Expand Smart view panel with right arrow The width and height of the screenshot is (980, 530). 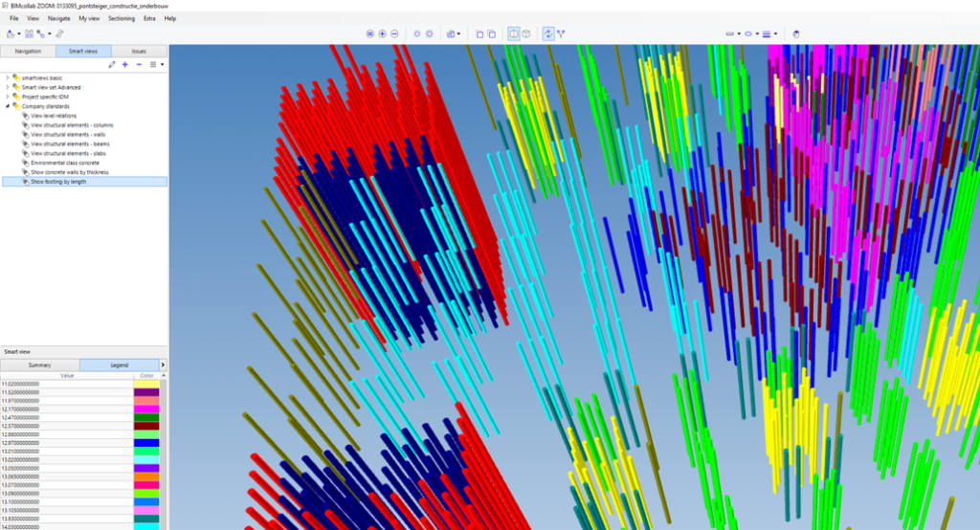[x=163, y=365]
